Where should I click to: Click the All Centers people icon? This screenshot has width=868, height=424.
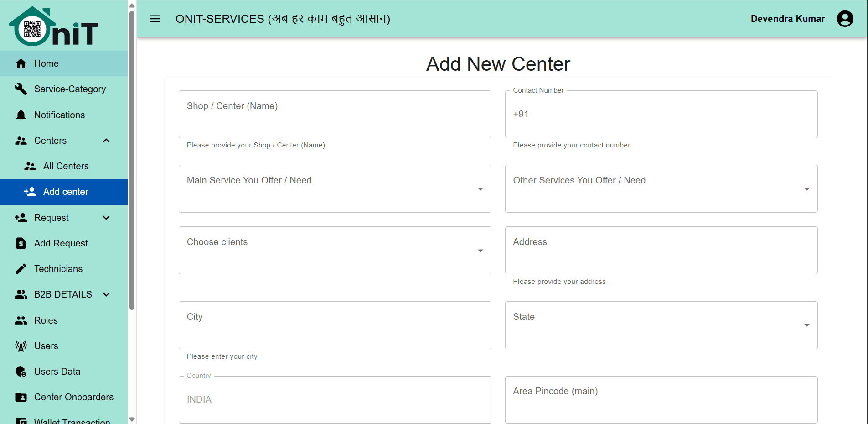[x=30, y=166]
